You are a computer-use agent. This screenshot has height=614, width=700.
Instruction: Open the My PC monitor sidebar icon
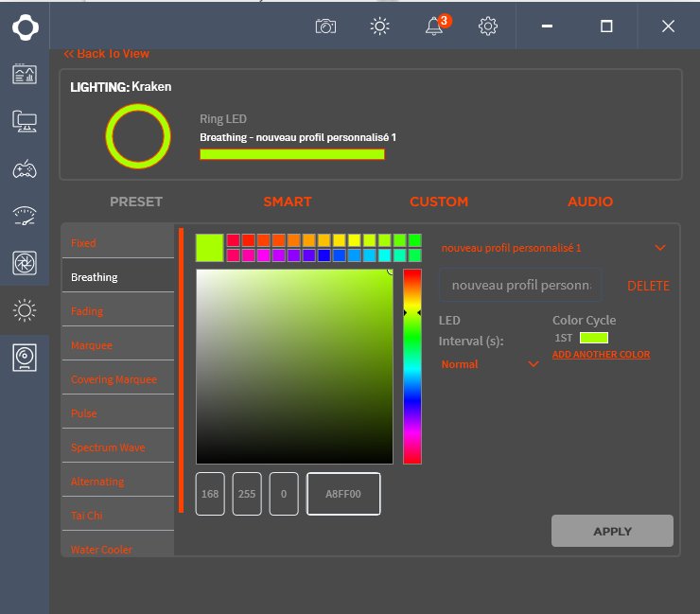25,121
